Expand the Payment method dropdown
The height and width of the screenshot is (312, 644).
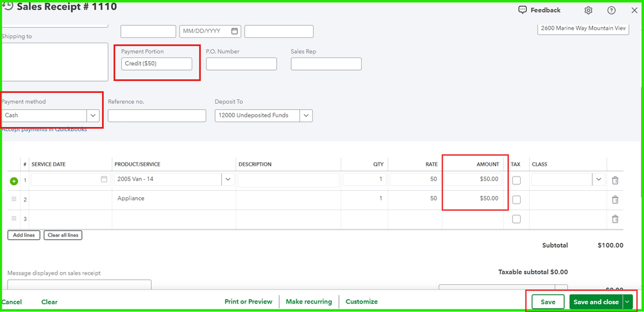pos(93,115)
